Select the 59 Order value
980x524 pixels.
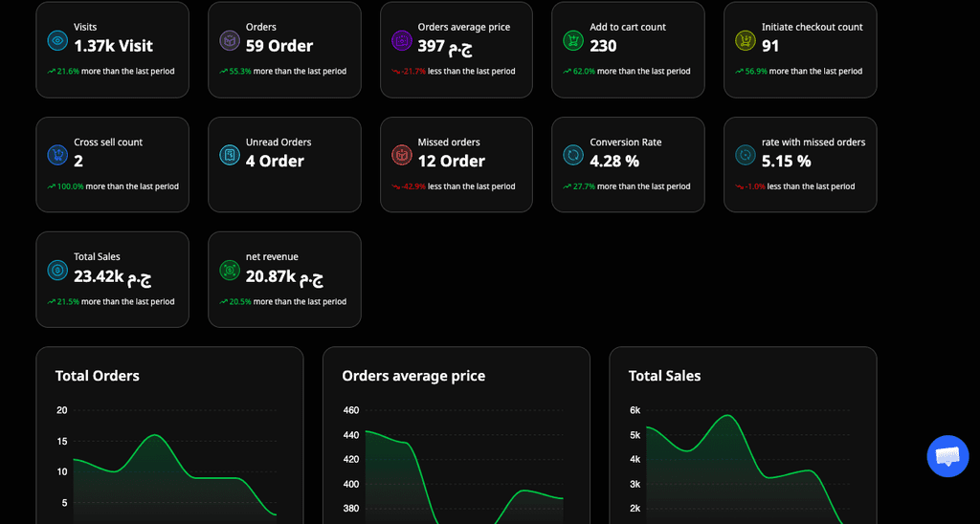(x=279, y=46)
